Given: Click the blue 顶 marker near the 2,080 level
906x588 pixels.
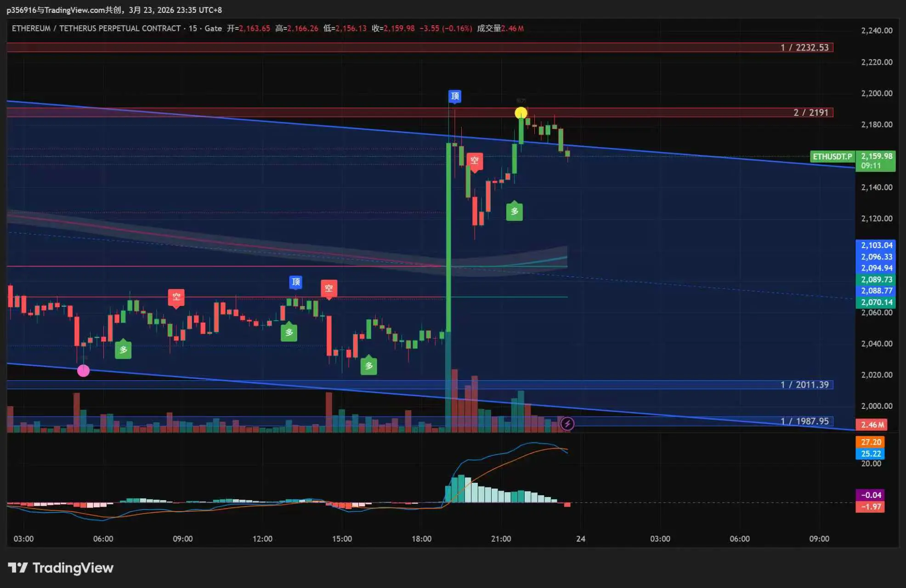Looking at the screenshot, I should point(296,282).
